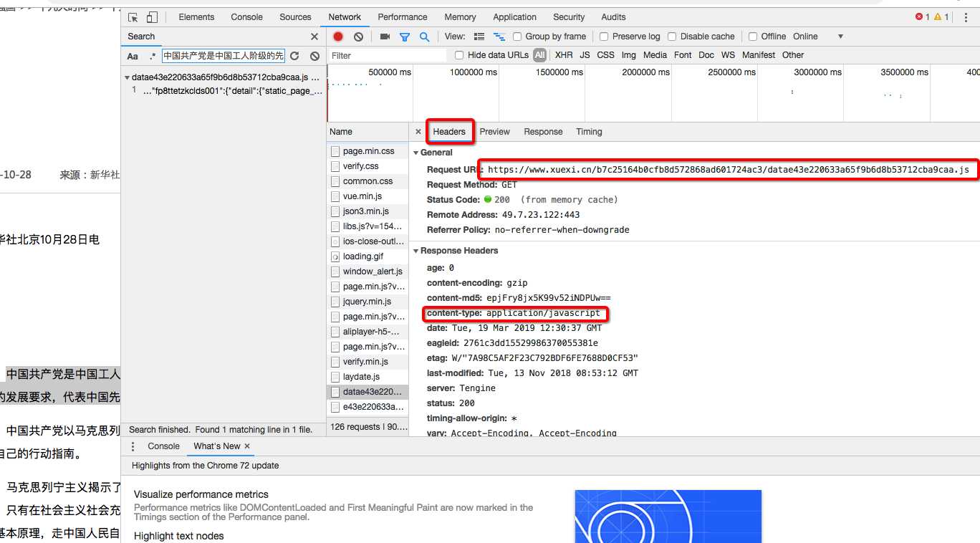
Task: Click the network Filter text field
Action: (387, 56)
